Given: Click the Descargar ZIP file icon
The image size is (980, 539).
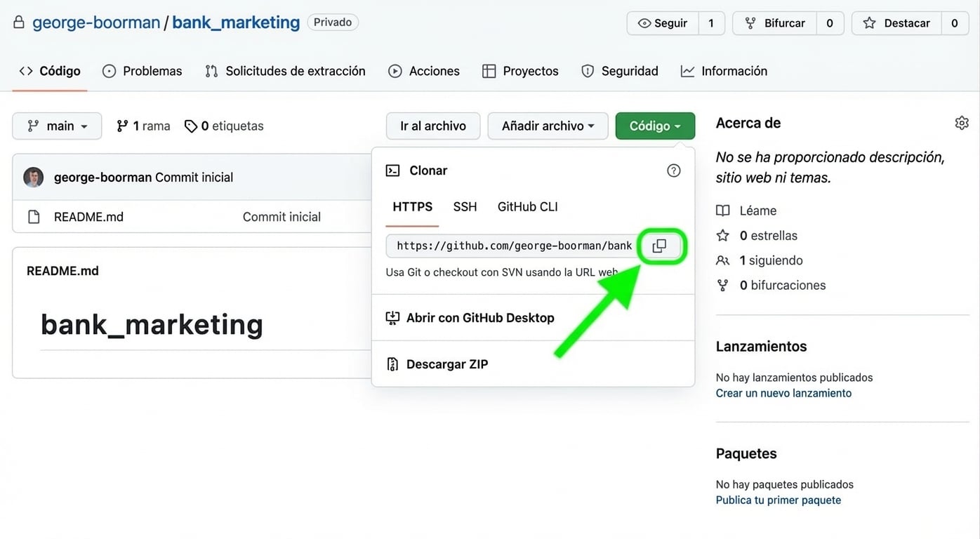Looking at the screenshot, I should pyautogui.click(x=392, y=364).
